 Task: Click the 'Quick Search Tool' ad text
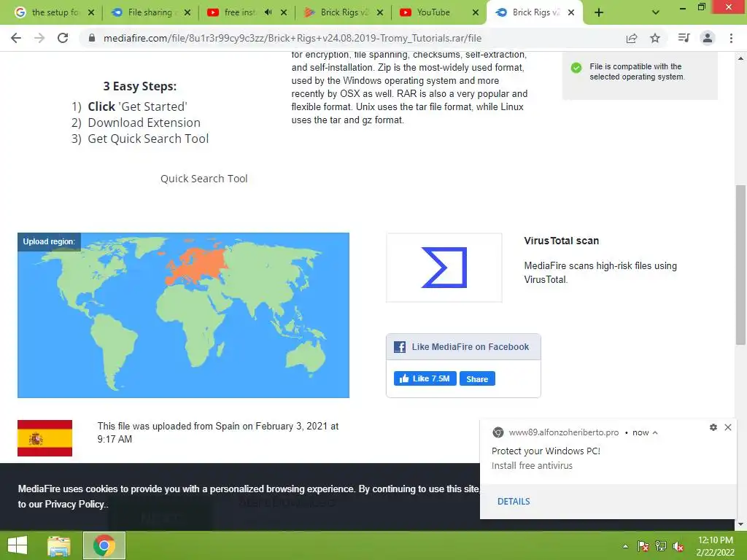click(204, 179)
